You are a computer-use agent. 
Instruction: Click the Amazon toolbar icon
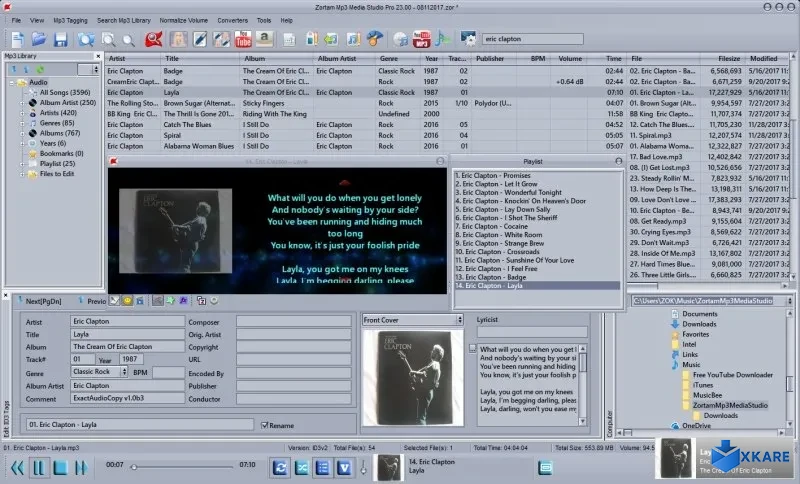[264, 39]
